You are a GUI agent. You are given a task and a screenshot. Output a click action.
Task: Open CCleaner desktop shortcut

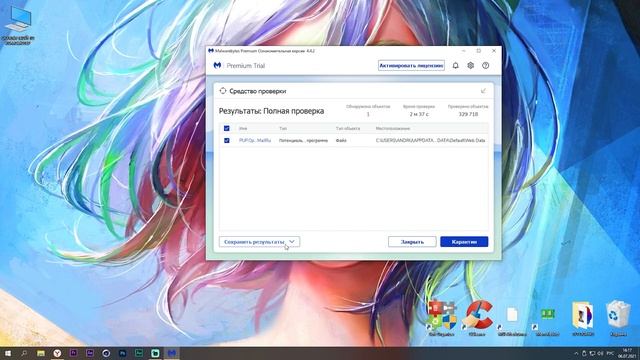click(x=478, y=318)
